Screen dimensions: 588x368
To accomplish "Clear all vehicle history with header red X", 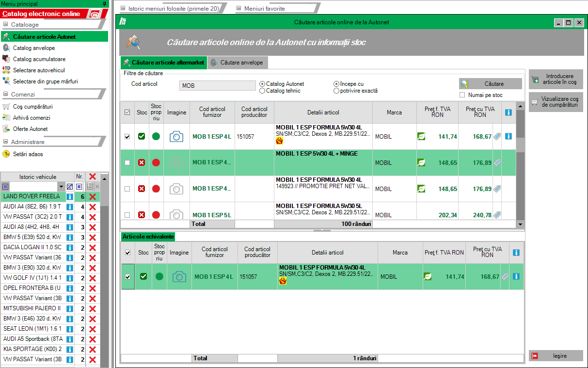I will point(92,176).
